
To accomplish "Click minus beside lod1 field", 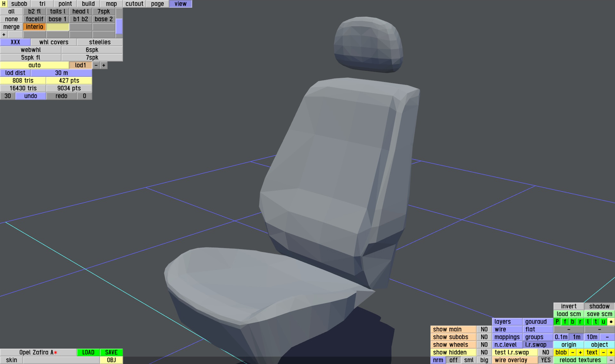I will tap(96, 65).
